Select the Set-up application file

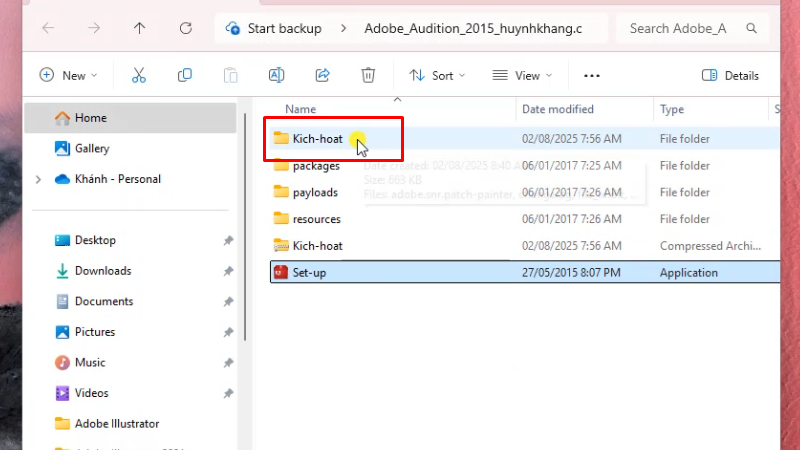pyautogui.click(x=524, y=272)
